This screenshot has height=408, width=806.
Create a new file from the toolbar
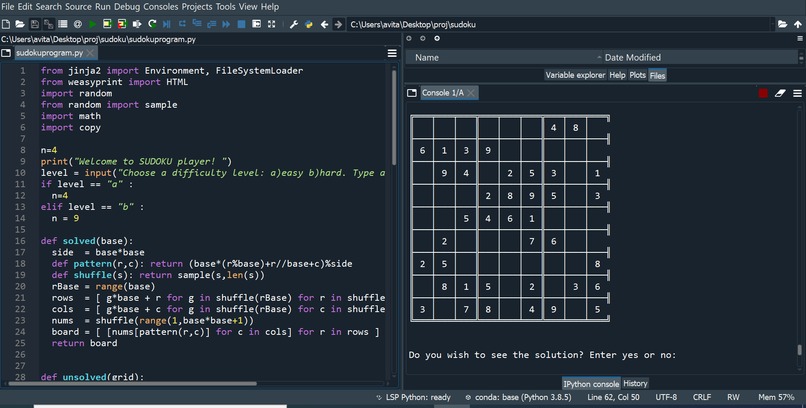pyautogui.click(x=6, y=24)
